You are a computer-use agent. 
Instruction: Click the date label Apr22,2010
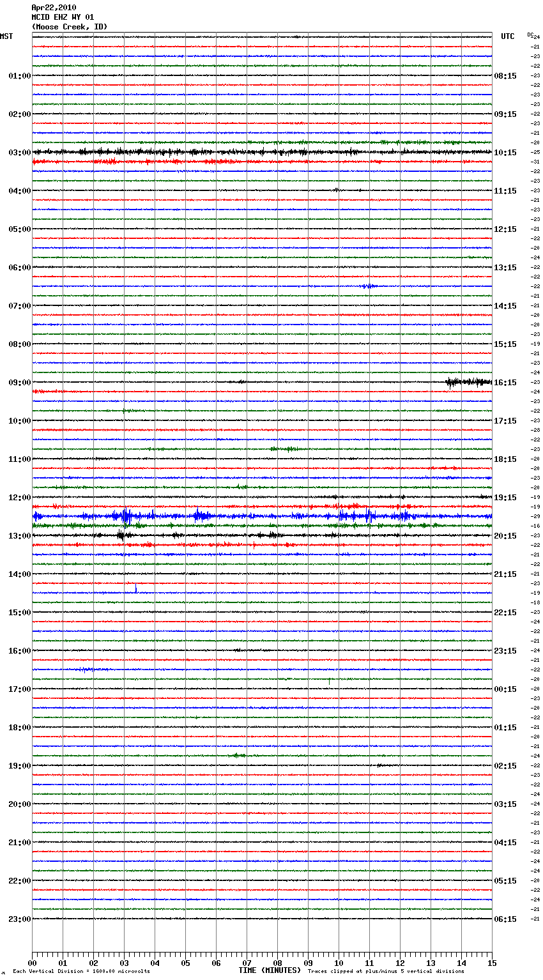54,8
